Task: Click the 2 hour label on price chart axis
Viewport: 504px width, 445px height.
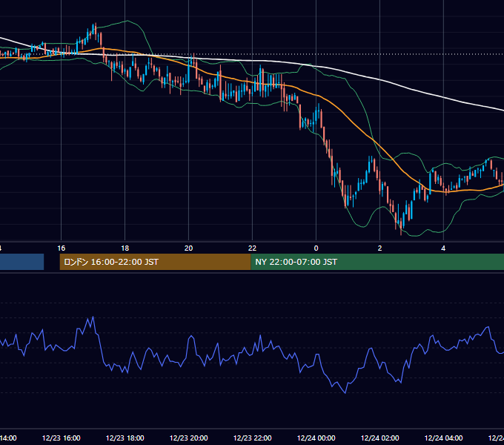Action: (x=379, y=248)
